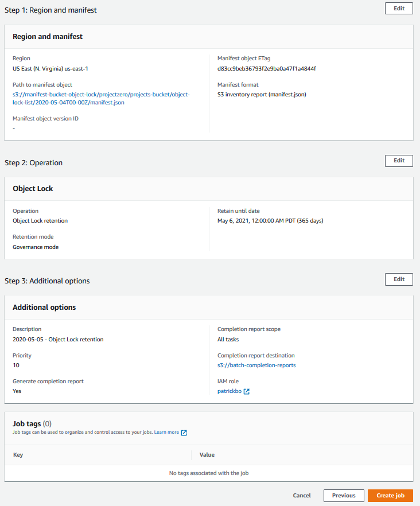Click the Step 1: Region and manifest title
The image size is (420, 506).
[50, 10]
